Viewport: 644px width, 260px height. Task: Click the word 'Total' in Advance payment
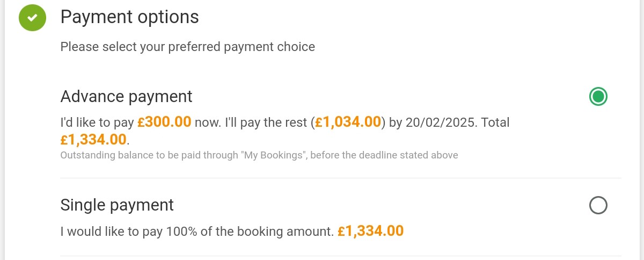coord(495,122)
